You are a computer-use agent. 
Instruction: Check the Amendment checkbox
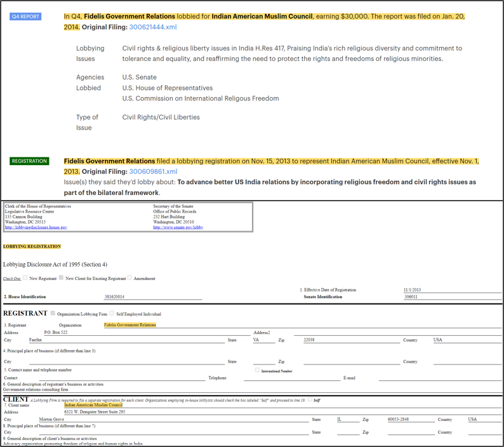tap(129, 277)
